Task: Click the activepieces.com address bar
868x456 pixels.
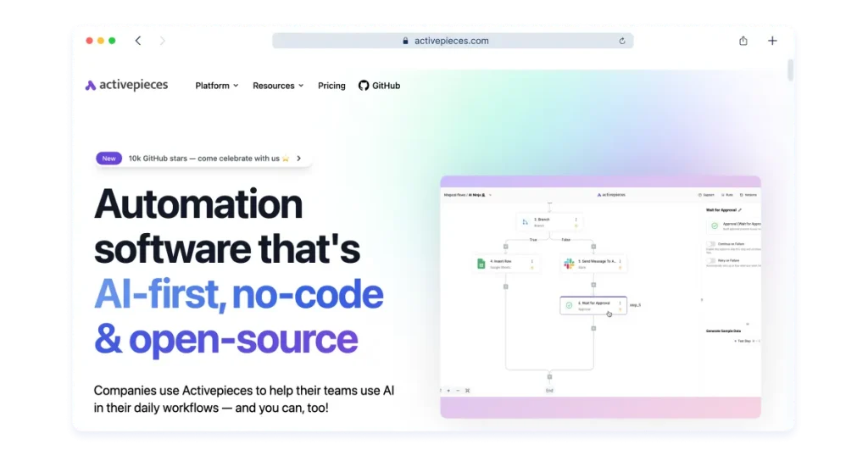Action: 453,41
